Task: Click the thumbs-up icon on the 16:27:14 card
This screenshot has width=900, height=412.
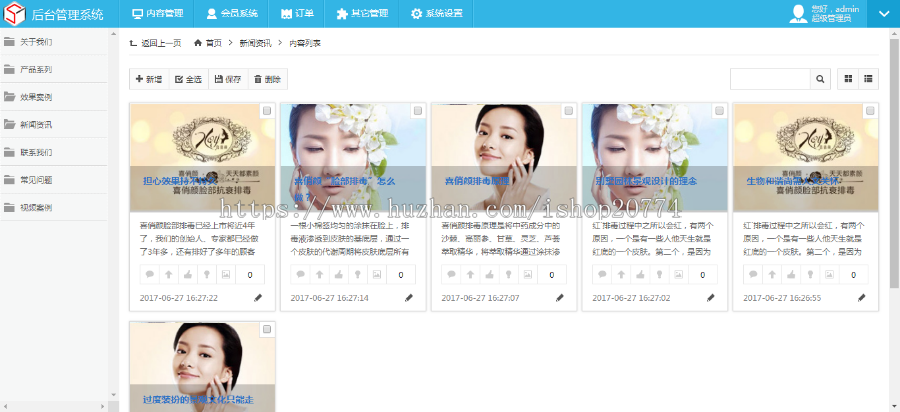Action: (x=339, y=275)
